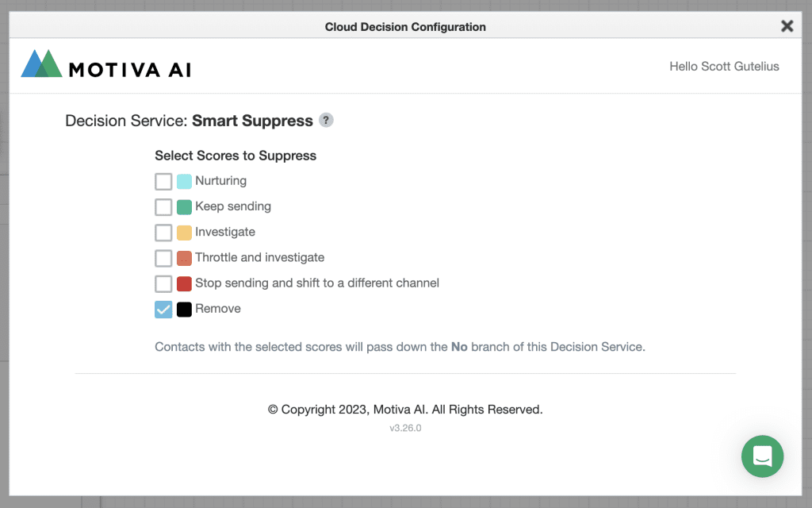This screenshot has height=508, width=812.
Task: Click the light blue Nurturing color swatch
Action: (x=184, y=181)
